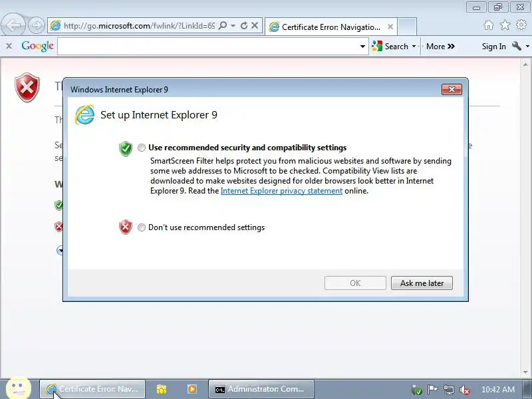
Task: Sign In to Google Toolbar
Action: tap(493, 47)
